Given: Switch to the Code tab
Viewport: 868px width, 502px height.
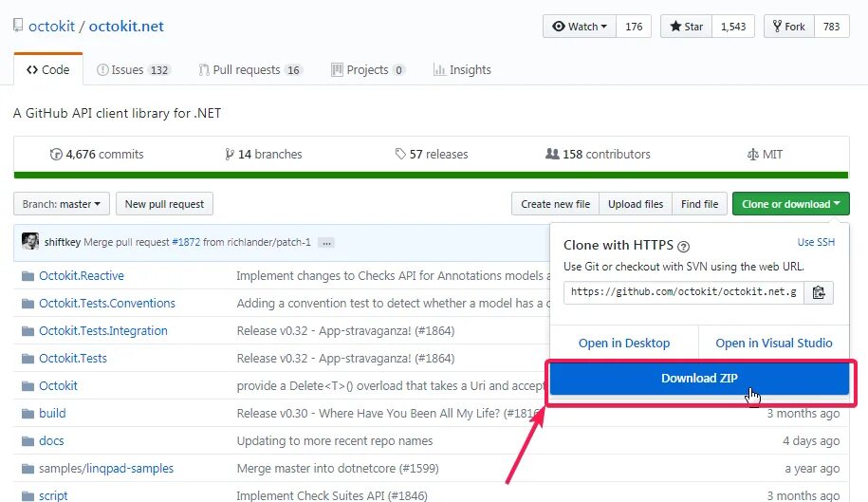Looking at the screenshot, I should click(48, 69).
